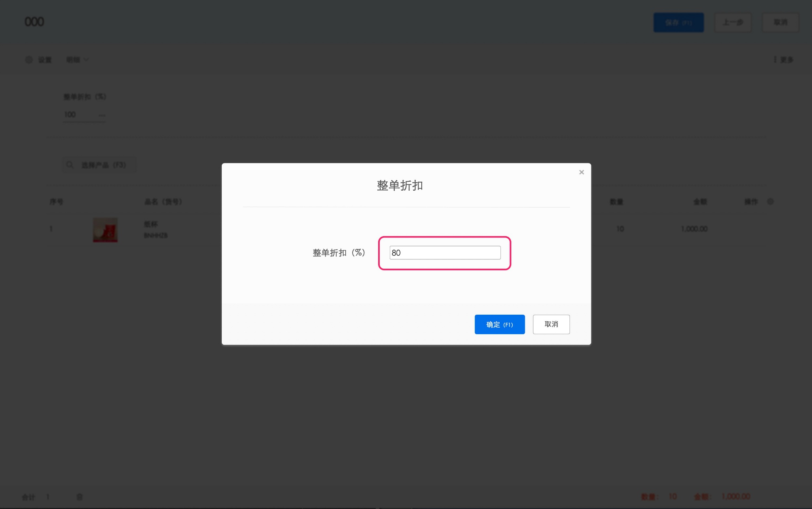Select the discount input showing 80
812x509 pixels.
[445, 252]
